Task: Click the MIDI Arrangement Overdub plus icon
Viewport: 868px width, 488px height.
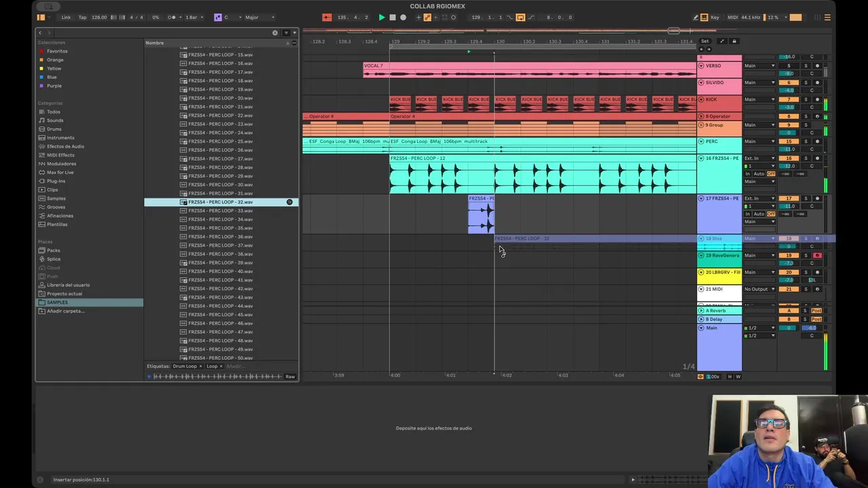Action: point(418,18)
